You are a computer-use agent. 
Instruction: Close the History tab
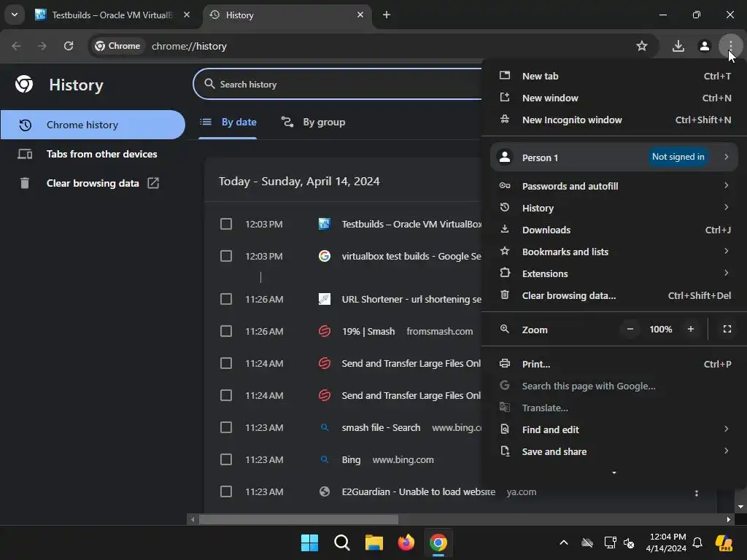tap(360, 15)
